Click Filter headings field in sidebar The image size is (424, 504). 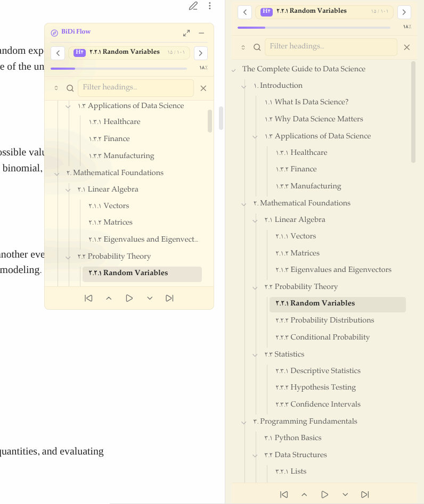331,47
